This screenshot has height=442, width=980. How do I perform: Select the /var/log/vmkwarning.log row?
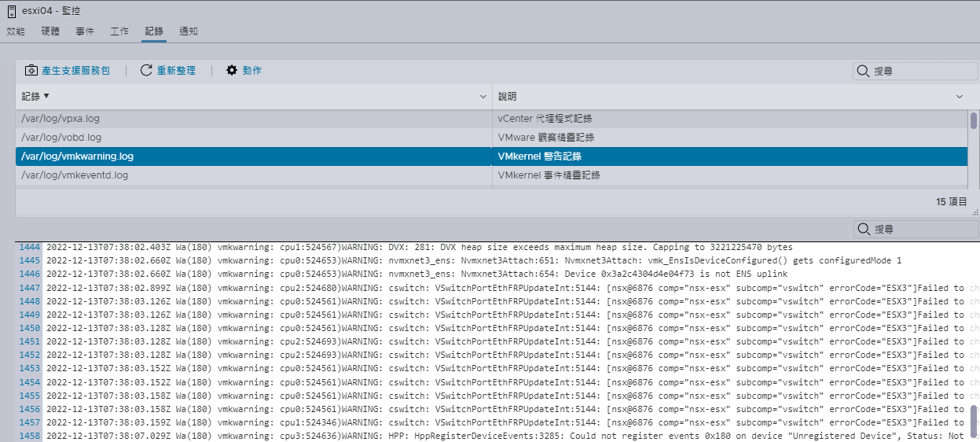491,157
